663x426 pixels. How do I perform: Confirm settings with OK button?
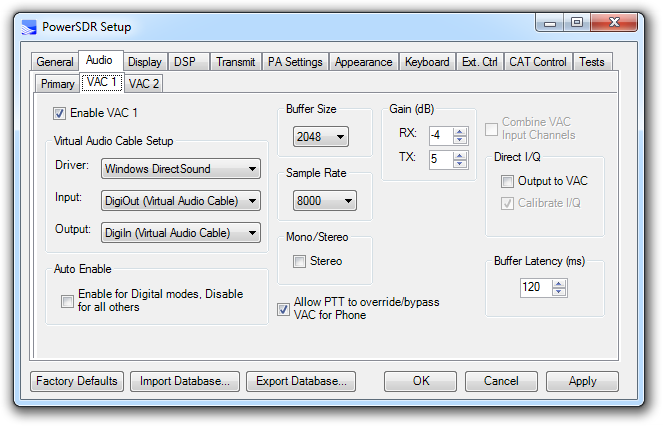421,381
